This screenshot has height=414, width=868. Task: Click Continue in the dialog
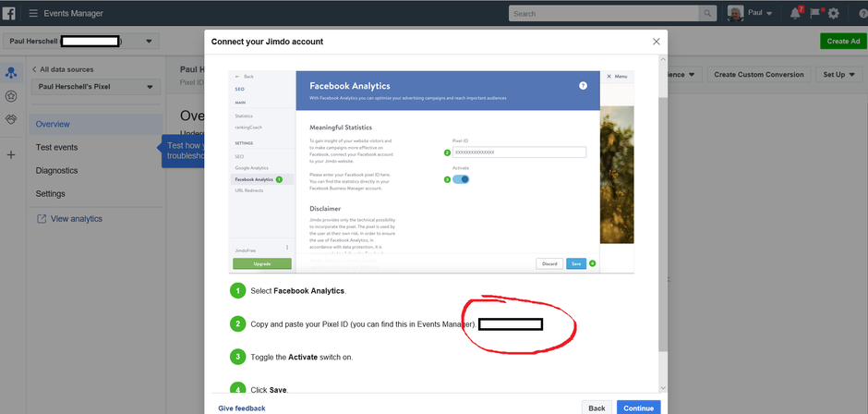click(x=638, y=408)
